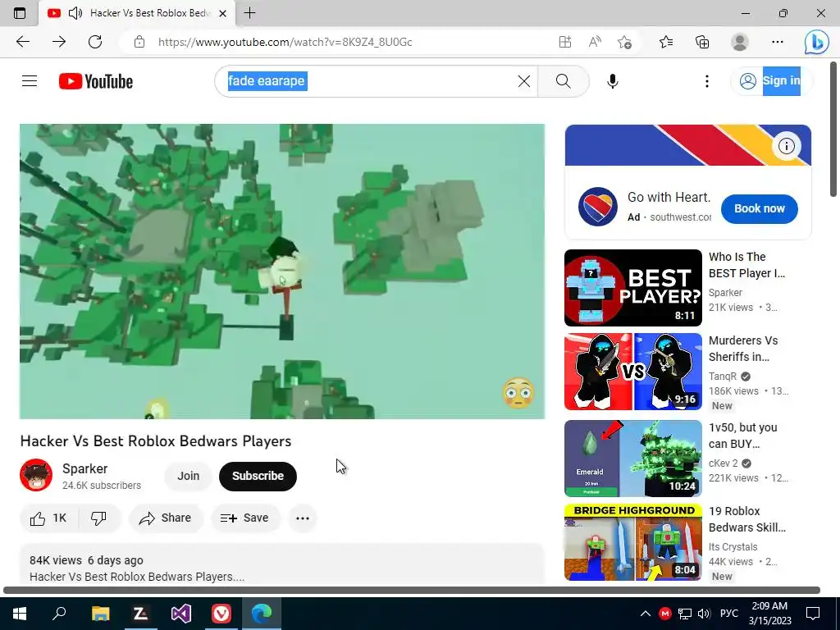This screenshot has width=840, height=630.
Task: Save video to a playlist
Action: 244,518
